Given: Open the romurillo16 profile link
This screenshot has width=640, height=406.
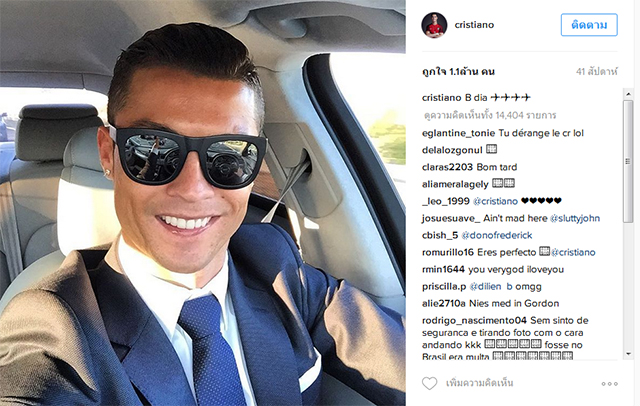Looking at the screenshot, I should click(x=448, y=253).
